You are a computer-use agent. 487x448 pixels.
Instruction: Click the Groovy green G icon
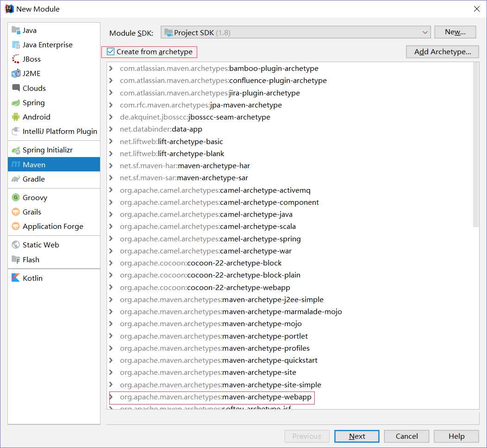(16, 197)
